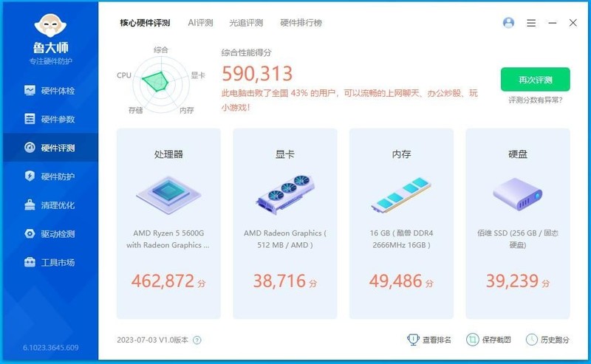Open the 查看排名 link
Screen dimensions: 591x364
coord(437,340)
